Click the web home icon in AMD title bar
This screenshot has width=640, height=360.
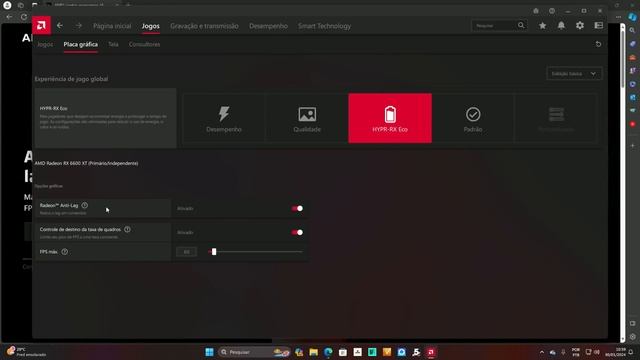click(536, 11)
